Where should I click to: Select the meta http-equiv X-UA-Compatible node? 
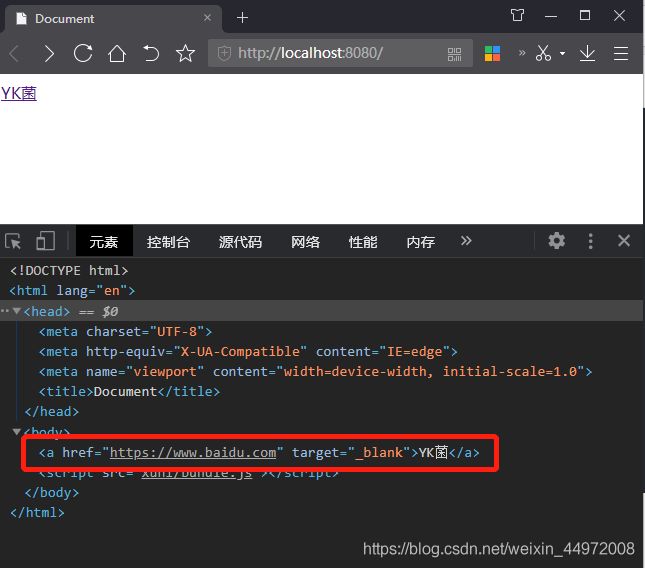pos(248,351)
